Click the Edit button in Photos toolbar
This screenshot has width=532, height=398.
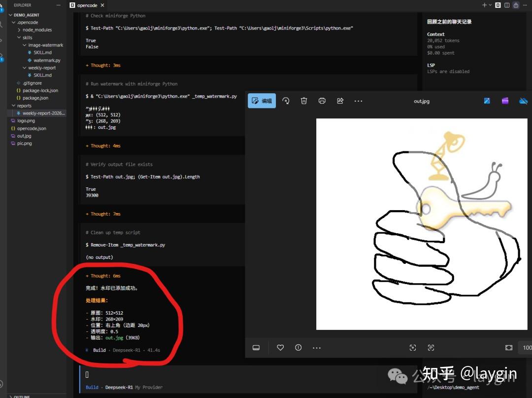pos(262,101)
